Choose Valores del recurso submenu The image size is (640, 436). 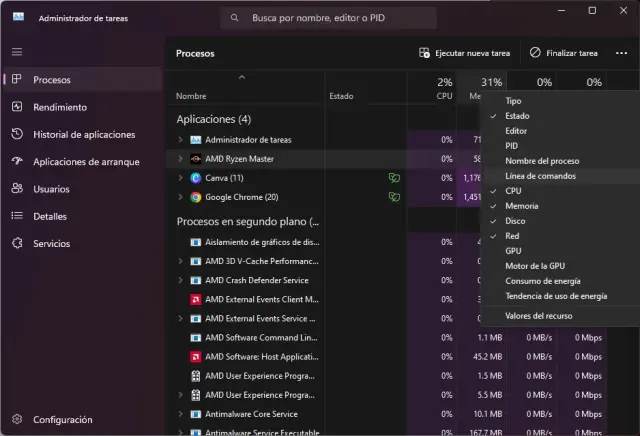539,316
